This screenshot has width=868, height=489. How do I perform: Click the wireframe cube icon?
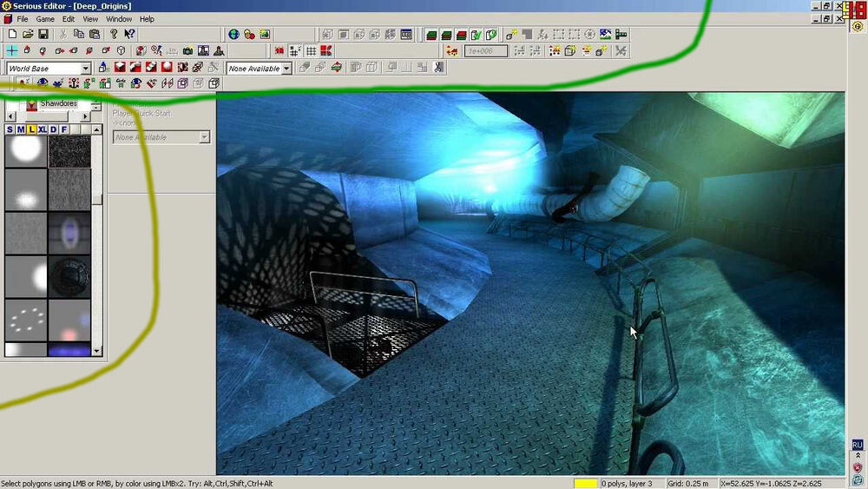tap(121, 51)
